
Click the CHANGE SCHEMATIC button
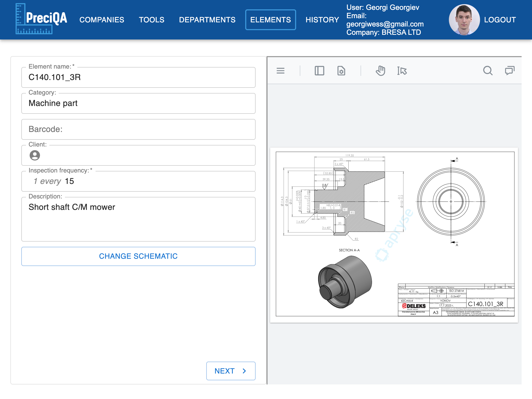point(138,256)
